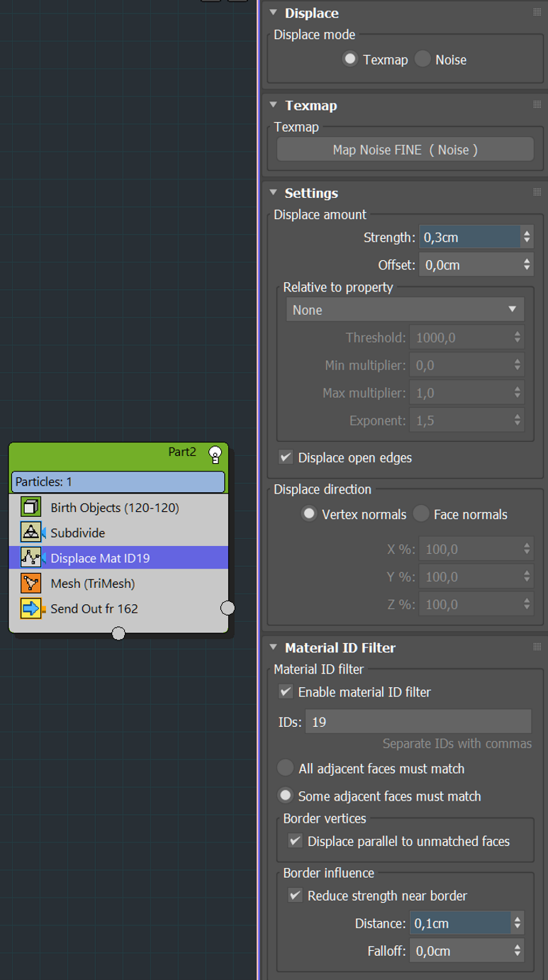Click the Material ID Filter rollout grip handle
The width and height of the screenshot is (548, 980).
(x=537, y=647)
